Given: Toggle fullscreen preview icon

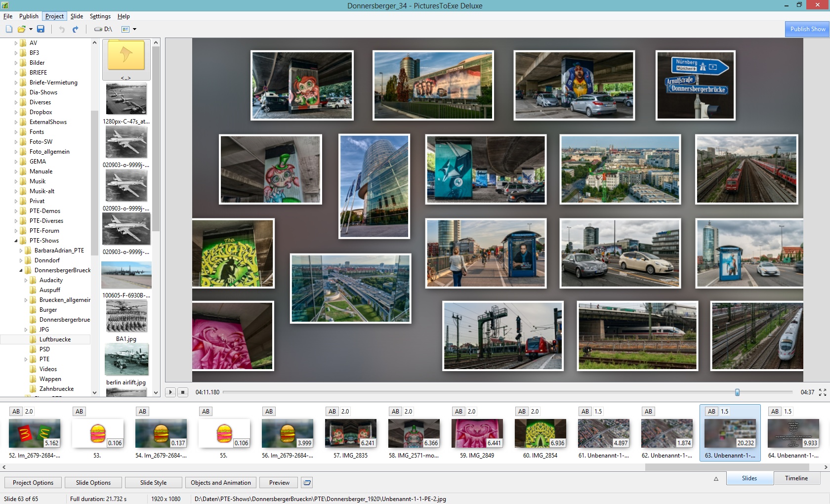Looking at the screenshot, I should [823, 392].
